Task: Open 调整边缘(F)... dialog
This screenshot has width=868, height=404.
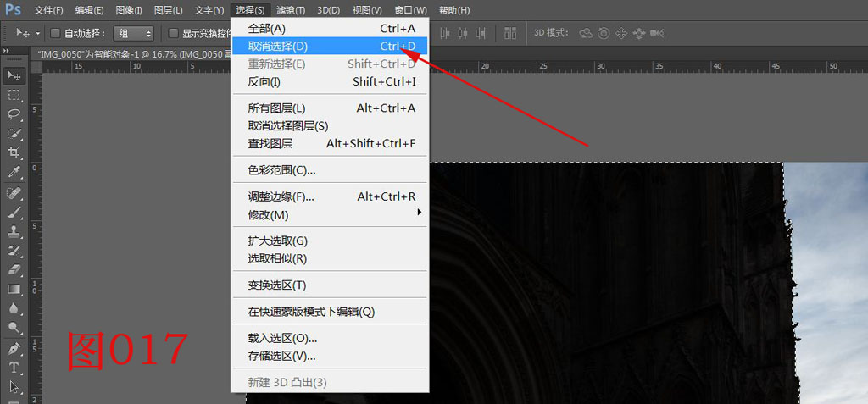Action: [x=330, y=196]
